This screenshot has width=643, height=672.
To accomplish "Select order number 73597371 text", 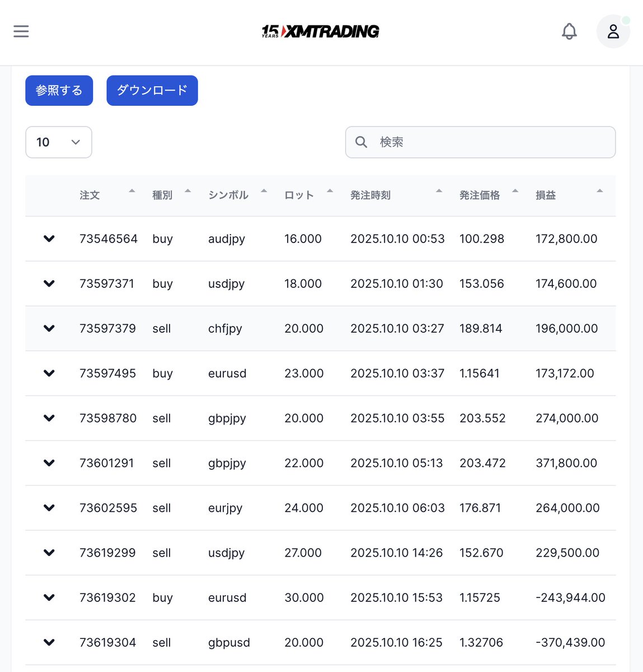I will click(x=107, y=283).
